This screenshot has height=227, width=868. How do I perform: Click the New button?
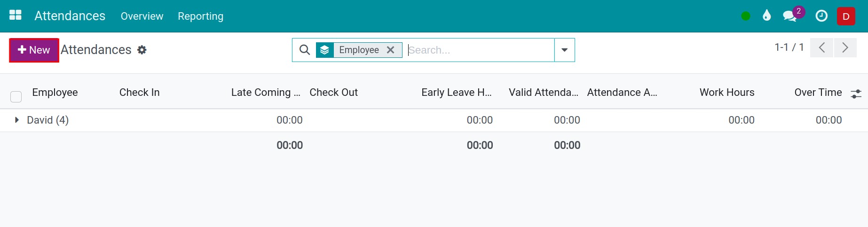[x=34, y=50]
